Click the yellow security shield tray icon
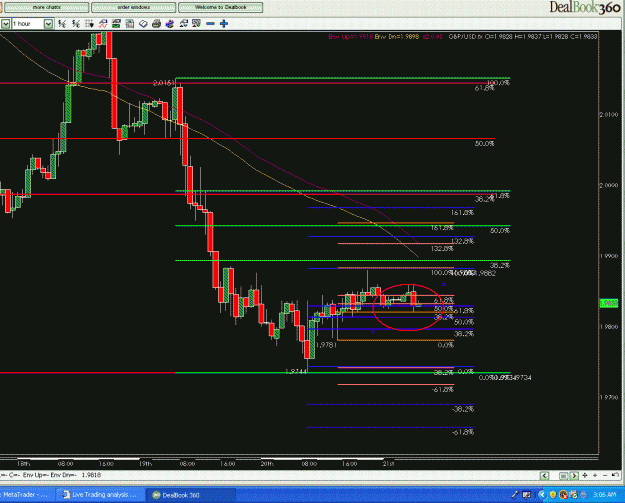The height and width of the screenshot is (503, 625). (x=553, y=495)
